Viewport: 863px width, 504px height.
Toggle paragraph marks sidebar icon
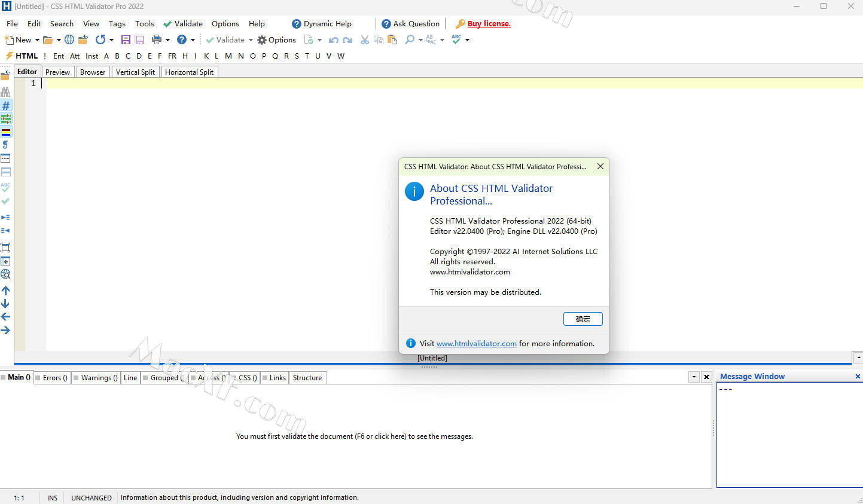(5, 145)
